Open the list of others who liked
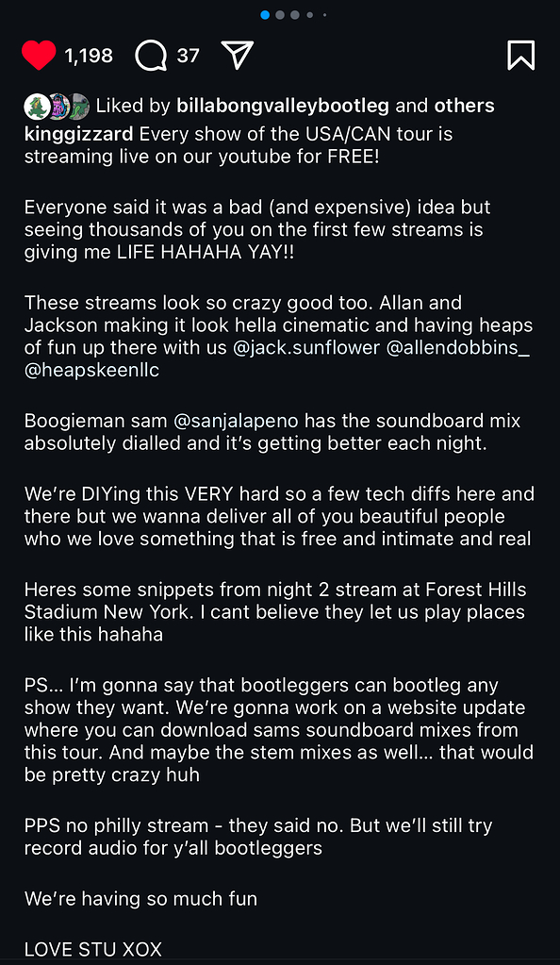The image size is (560, 965). (464, 106)
